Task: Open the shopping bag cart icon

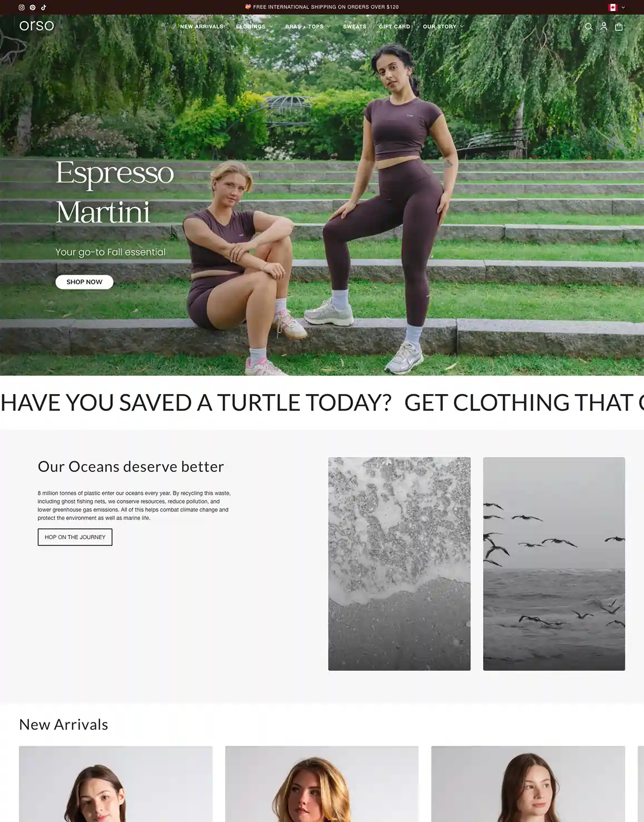Action: [x=618, y=26]
